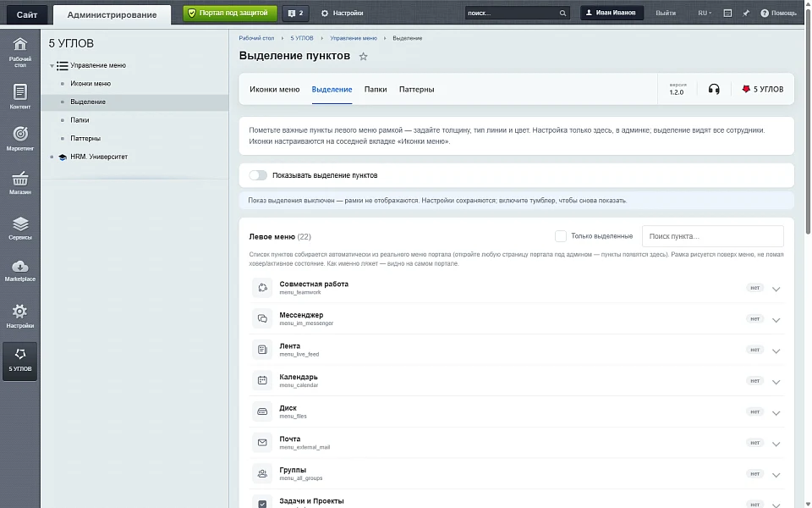Click the Задачи и Проекты icon
The width and height of the screenshot is (812, 508).
[262, 503]
